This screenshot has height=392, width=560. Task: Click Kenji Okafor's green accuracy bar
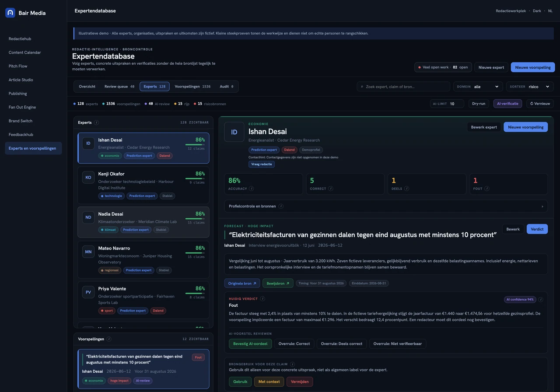[x=195, y=178]
